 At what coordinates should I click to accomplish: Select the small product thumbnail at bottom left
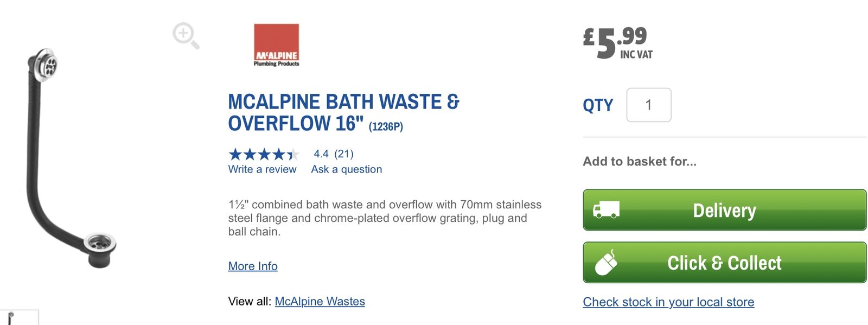pyautogui.click(x=18, y=318)
